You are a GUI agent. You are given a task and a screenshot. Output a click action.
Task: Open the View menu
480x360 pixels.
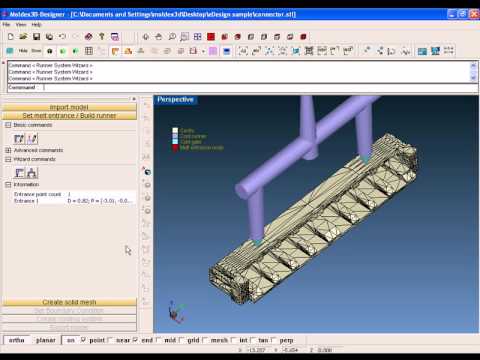(21, 25)
